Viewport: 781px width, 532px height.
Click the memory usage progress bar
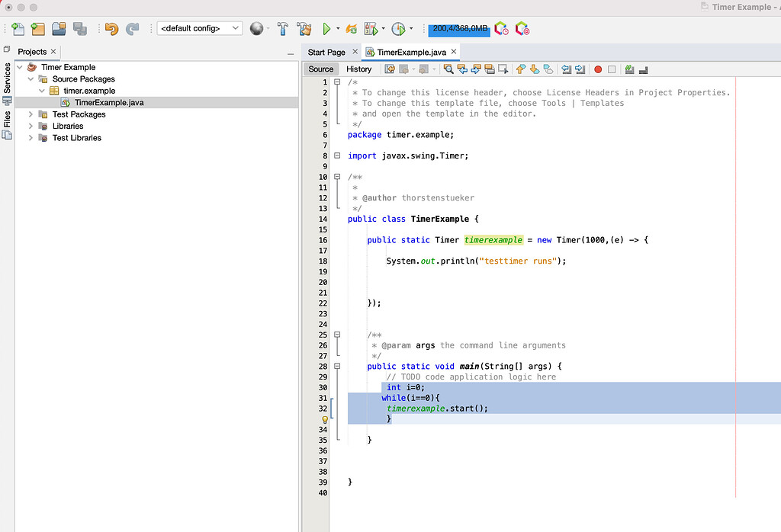pyautogui.click(x=458, y=28)
